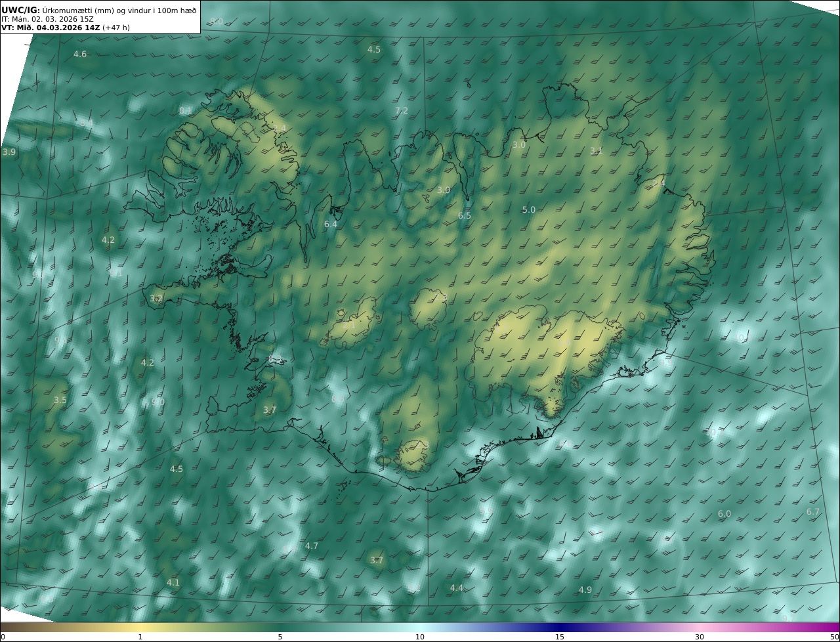840x642 pixels.
Task: Click the 4.7 value label on the map
Action: point(312,546)
